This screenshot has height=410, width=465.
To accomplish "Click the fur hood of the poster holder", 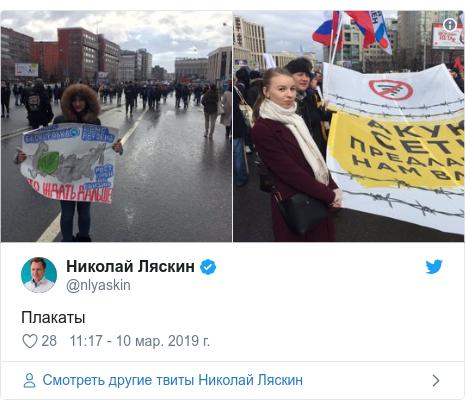I will 80,100.
